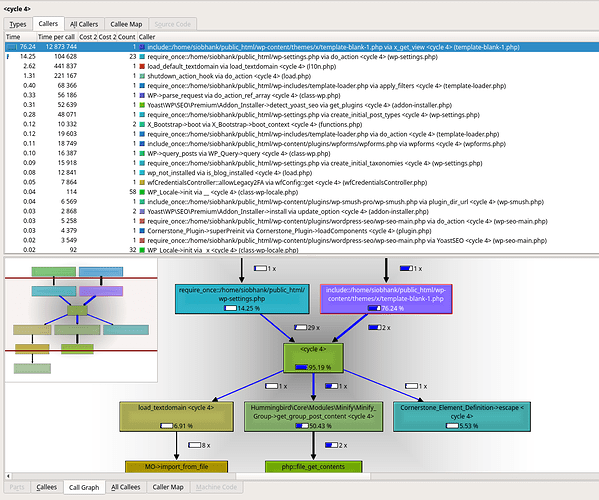
Task: Click the green icon beside shutdown_action_hook caller
Action: [x=142, y=76]
